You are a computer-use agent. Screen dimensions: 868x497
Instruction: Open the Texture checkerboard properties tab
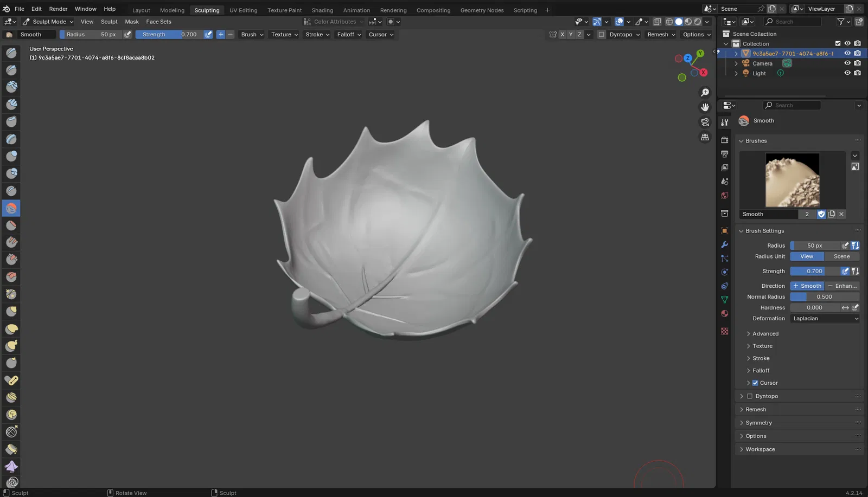[x=724, y=331]
